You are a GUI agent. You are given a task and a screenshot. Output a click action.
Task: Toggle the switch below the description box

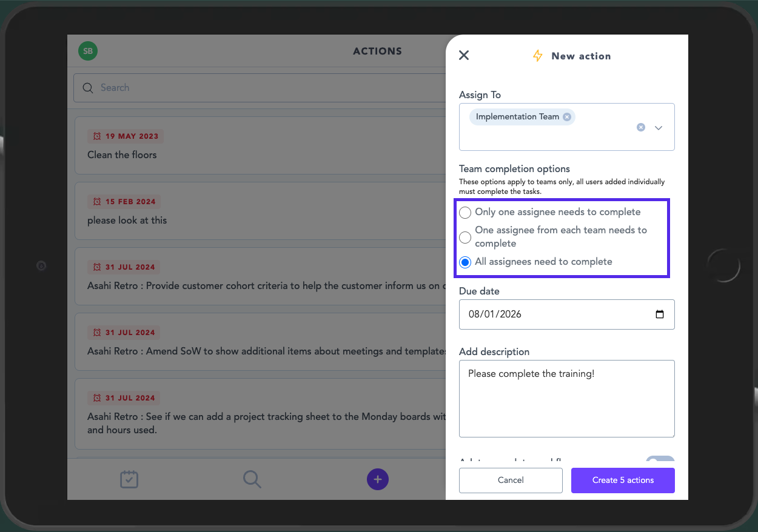[660, 461]
